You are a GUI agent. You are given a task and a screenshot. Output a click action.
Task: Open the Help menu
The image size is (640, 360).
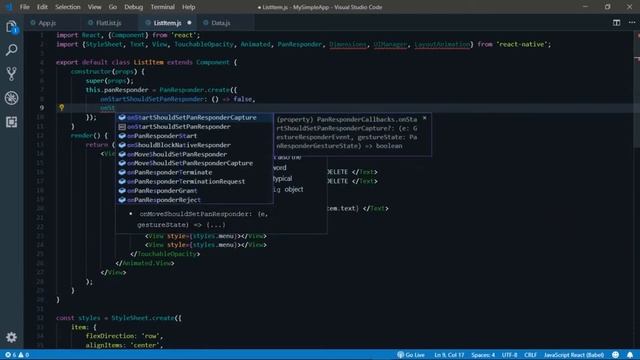(x=188, y=7)
